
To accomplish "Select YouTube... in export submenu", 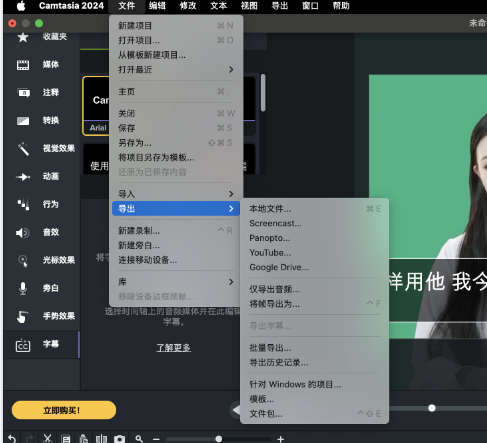I will click(314, 253).
